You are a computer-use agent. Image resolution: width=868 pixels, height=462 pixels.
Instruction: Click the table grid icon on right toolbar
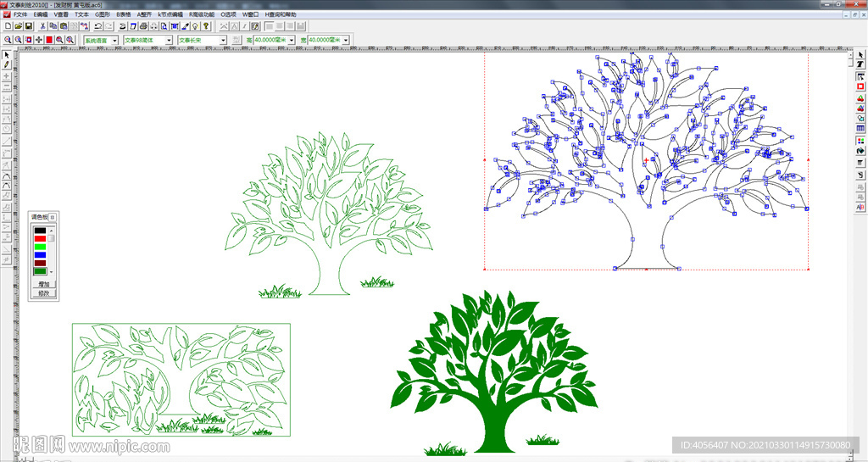[860, 129]
